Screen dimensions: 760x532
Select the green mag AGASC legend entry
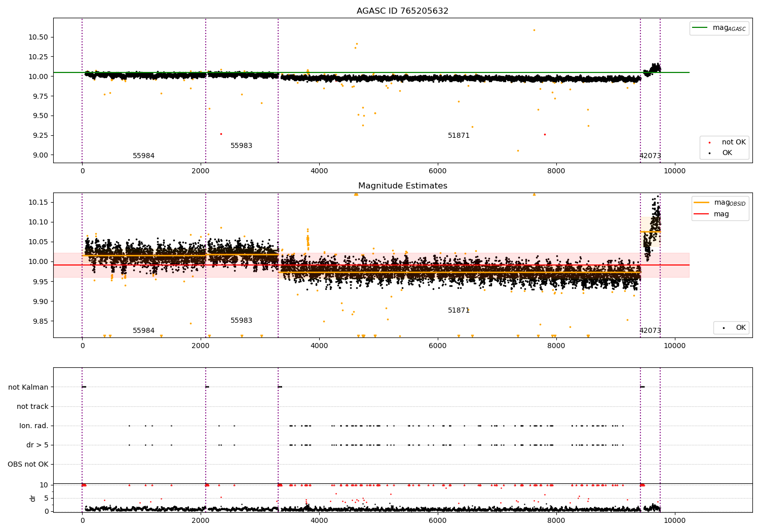pyautogui.click(x=719, y=28)
